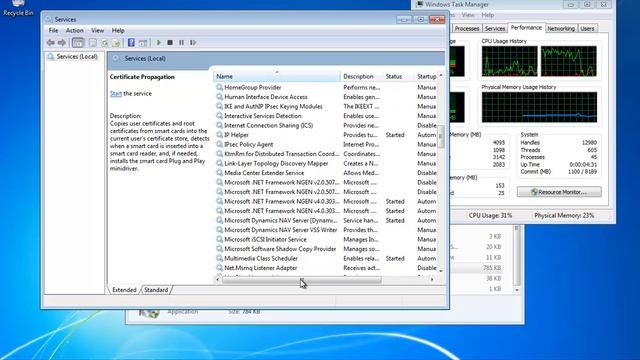Click the horizontal scrollbar left arrow
This screenshot has width=640, height=360.
[x=217, y=280]
